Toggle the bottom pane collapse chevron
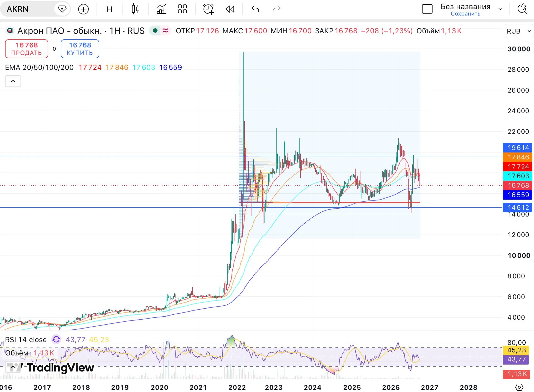 click(13, 367)
